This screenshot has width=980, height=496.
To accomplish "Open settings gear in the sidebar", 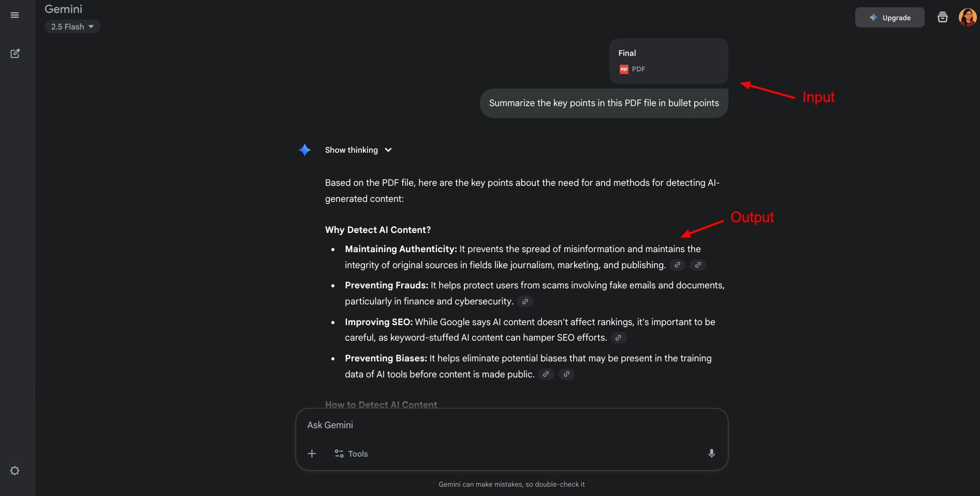I will [15, 471].
